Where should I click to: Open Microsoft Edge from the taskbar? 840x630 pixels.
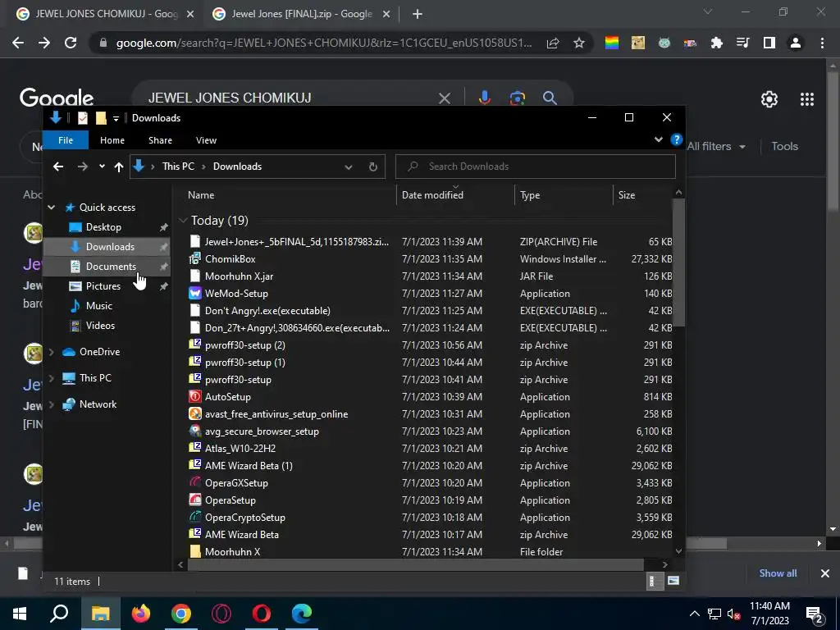tap(302, 613)
